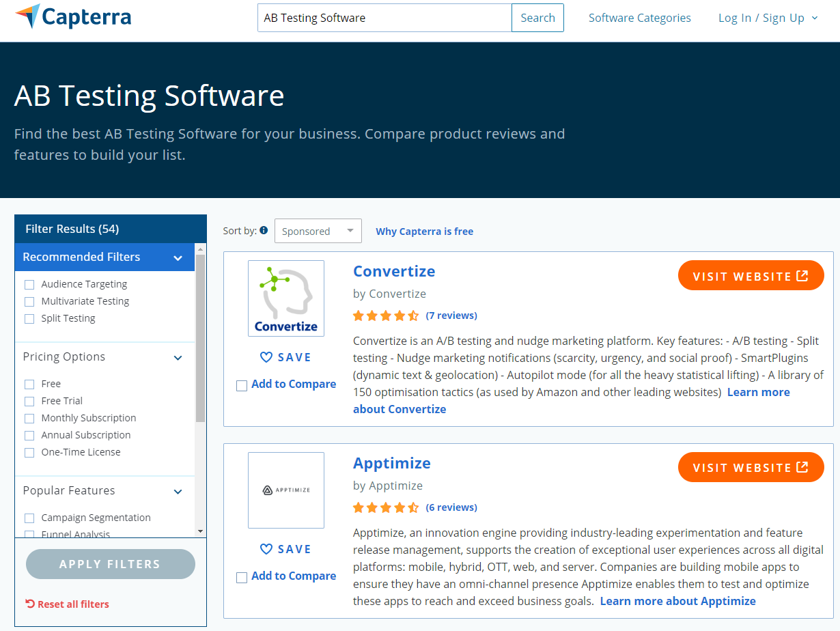Open Software Categories
The image size is (840, 631).
[640, 18]
